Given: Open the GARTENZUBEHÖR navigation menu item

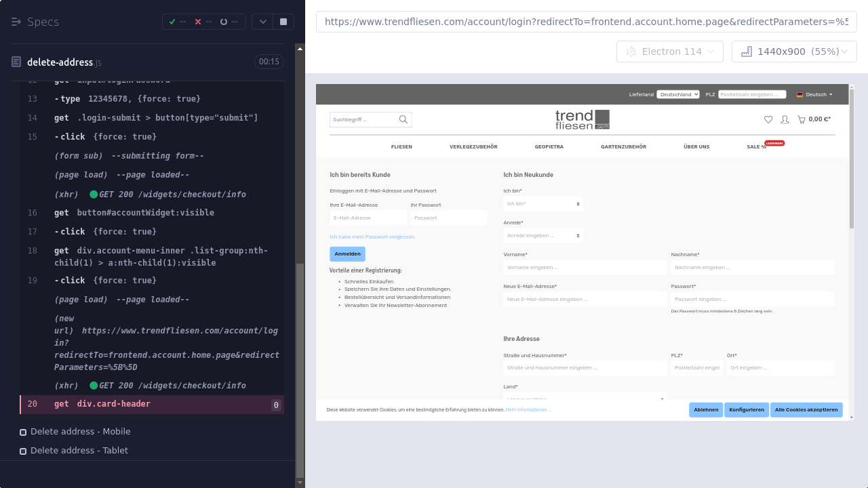Looking at the screenshot, I should coord(623,146).
